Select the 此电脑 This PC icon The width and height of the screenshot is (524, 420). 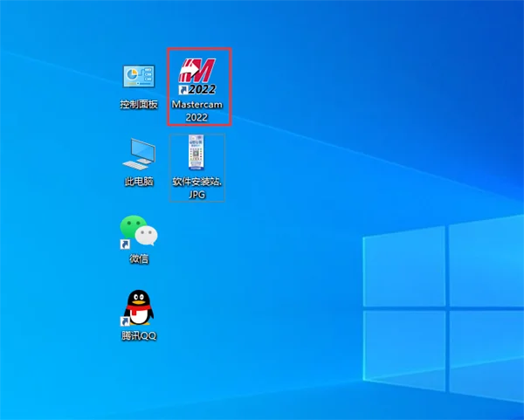(x=139, y=154)
